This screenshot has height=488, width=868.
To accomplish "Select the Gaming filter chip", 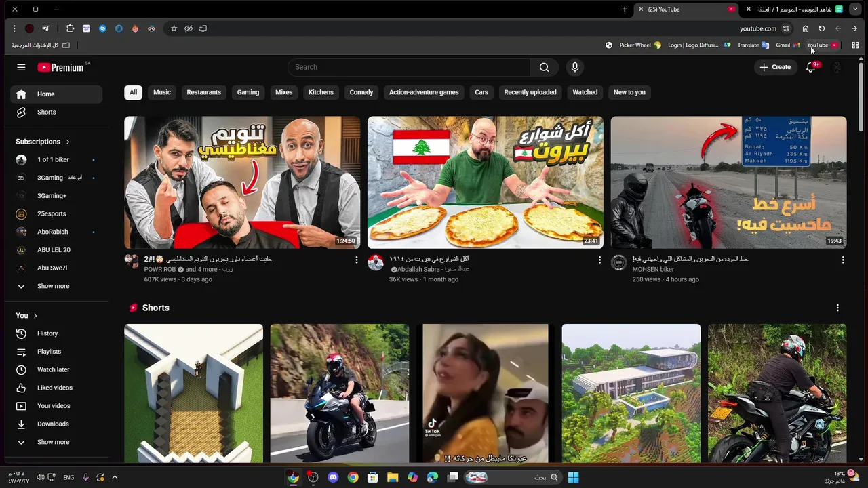I will pyautogui.click(x=248, y=92).
